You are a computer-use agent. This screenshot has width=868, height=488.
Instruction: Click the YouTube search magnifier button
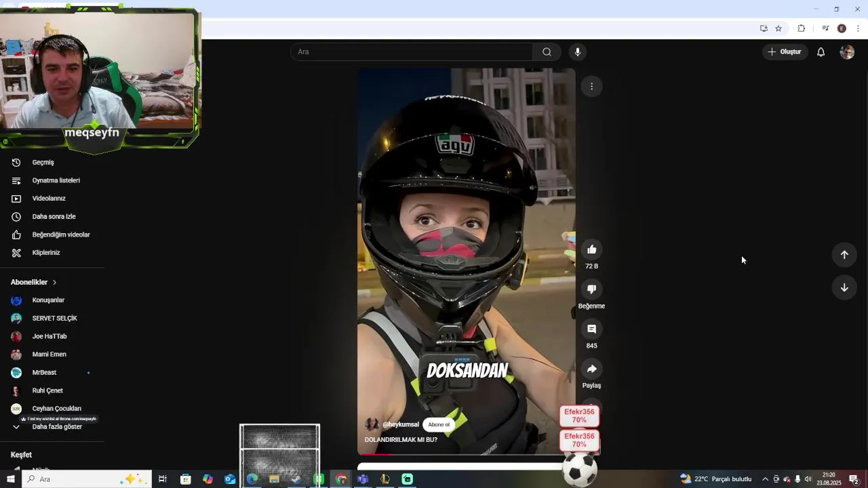pos(547,52)
